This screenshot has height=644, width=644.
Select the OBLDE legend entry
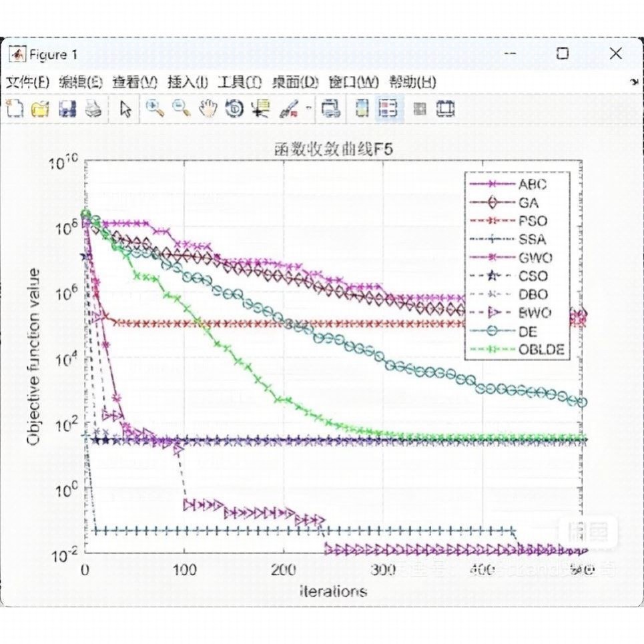541,348
